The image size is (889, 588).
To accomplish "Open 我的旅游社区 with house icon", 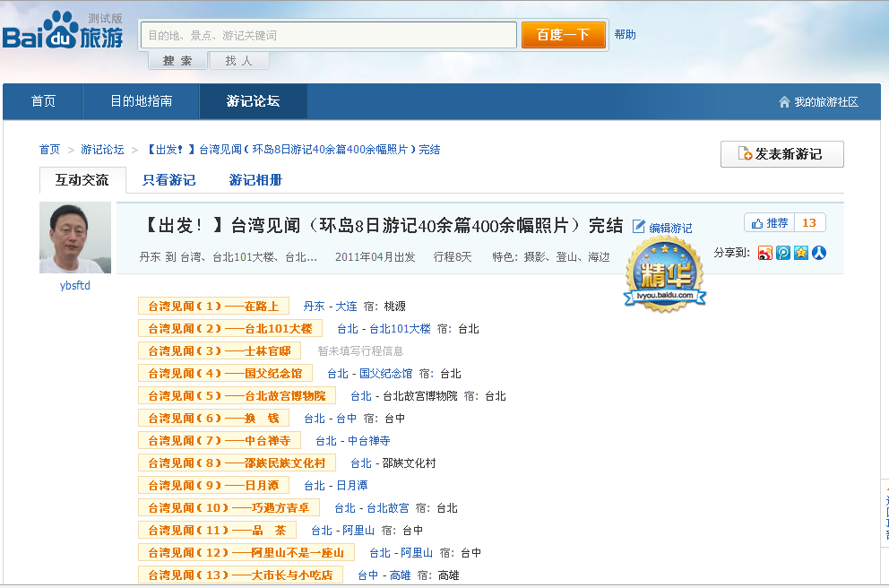I will [x=819, y=102].
